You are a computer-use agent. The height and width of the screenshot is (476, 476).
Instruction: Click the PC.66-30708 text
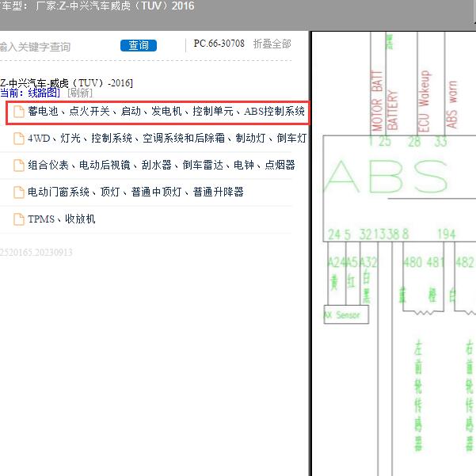point(219,44)
